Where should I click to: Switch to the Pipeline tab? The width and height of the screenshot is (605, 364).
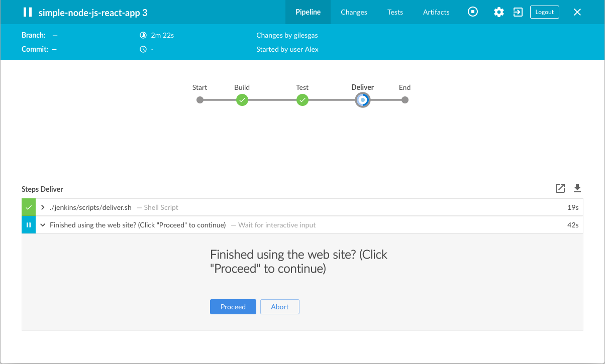click(308, 12)
